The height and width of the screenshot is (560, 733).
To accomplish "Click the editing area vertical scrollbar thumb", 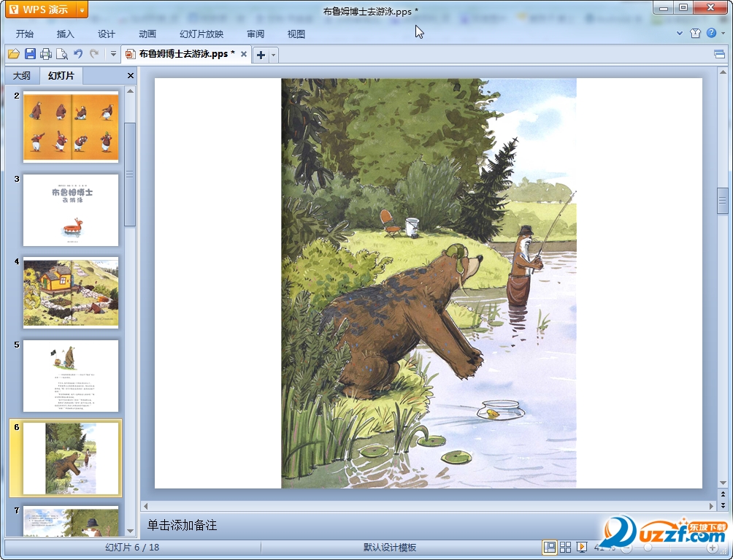I will click(723, 201).
